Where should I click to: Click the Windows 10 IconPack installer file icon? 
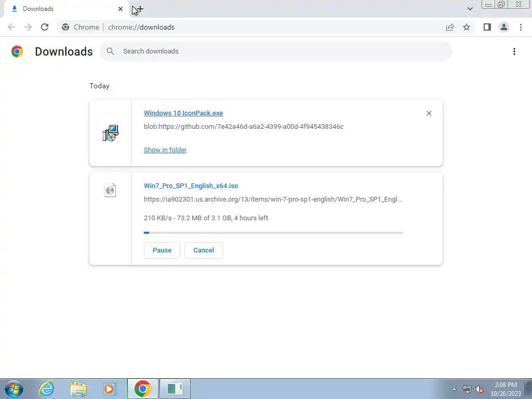pyautogui.click(x=110, y=133)
